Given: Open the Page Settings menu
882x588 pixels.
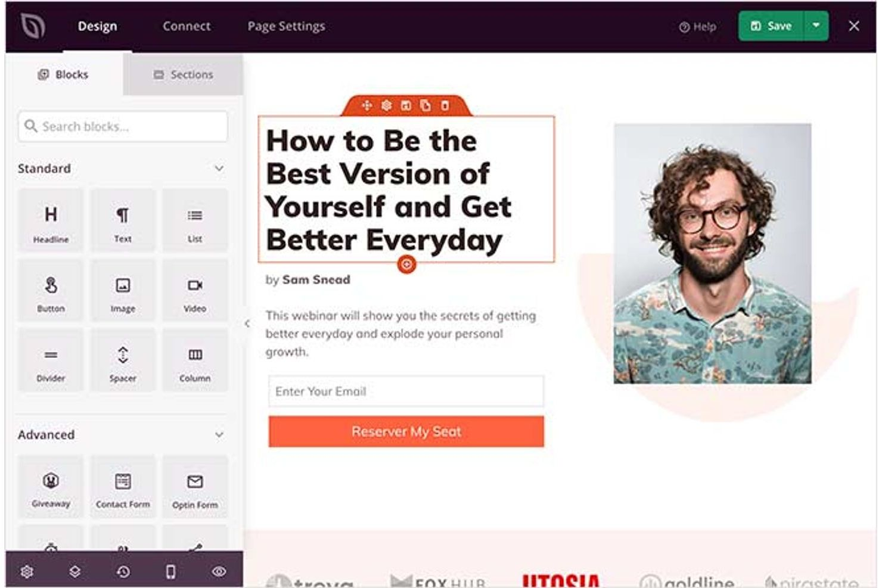Looking at the screenshot, I should point(286,26).
